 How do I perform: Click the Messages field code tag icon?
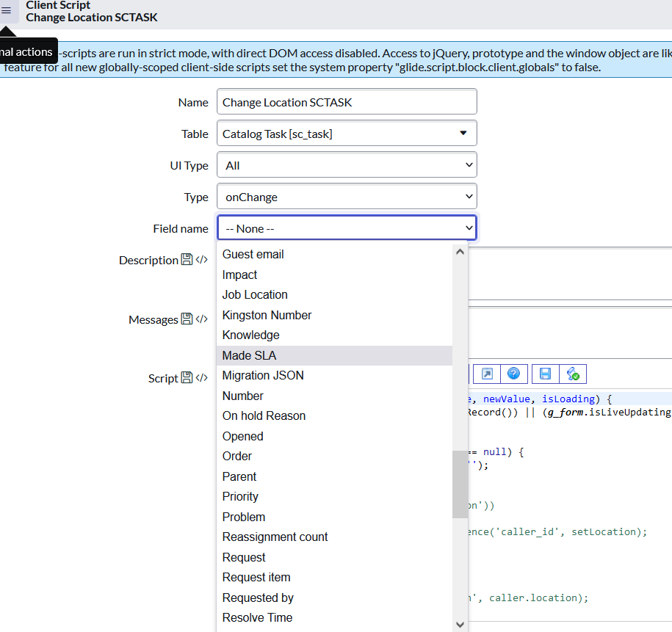click(201, 319)
